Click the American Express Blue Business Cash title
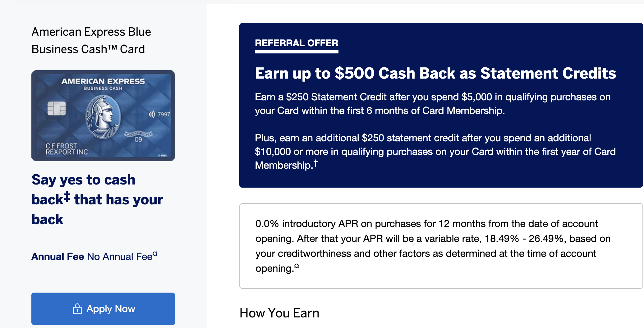This screenshot has height=328, width=644. [x=91, y=40]
